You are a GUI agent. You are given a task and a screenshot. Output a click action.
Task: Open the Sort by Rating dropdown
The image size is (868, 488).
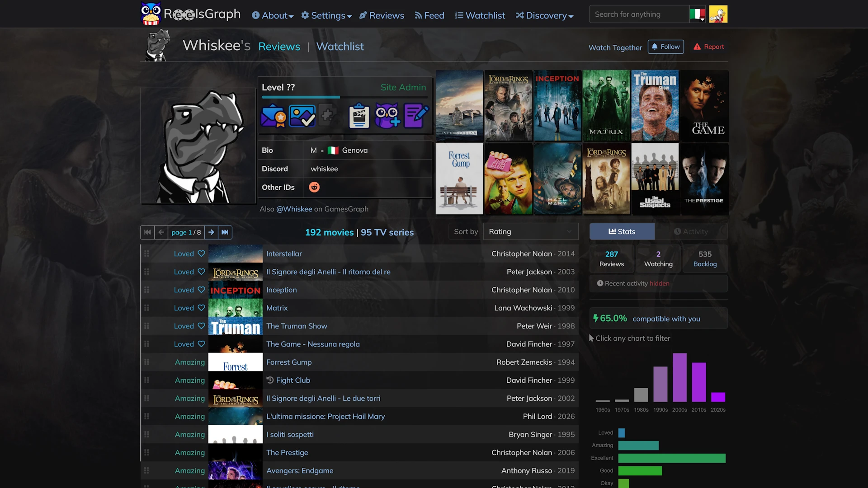531,232
